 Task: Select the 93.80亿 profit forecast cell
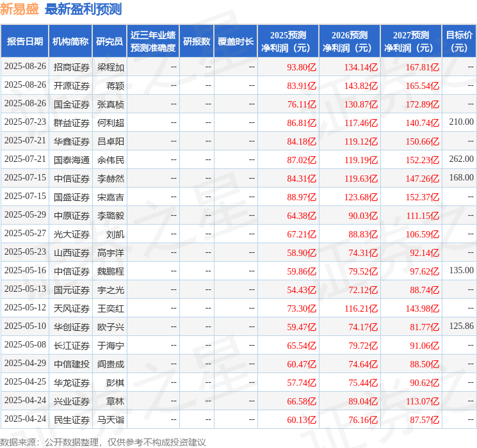click(x=302, y=67)
